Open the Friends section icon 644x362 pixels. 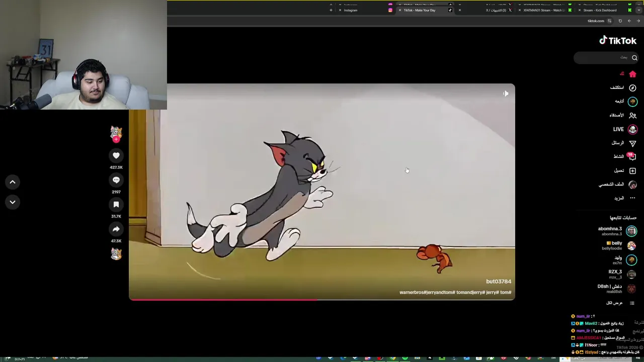coord(632,115)
